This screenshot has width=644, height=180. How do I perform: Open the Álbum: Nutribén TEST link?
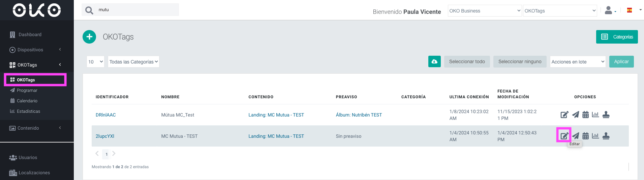359,115
